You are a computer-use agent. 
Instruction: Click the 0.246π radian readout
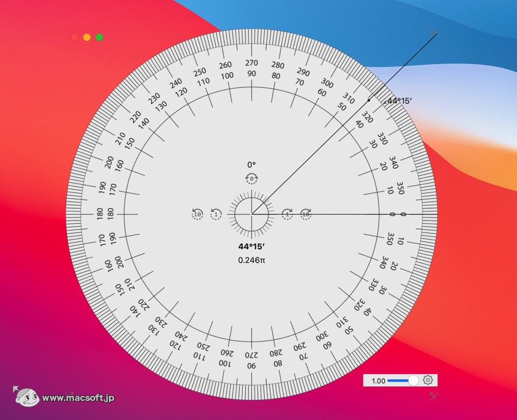pos(251,260)
